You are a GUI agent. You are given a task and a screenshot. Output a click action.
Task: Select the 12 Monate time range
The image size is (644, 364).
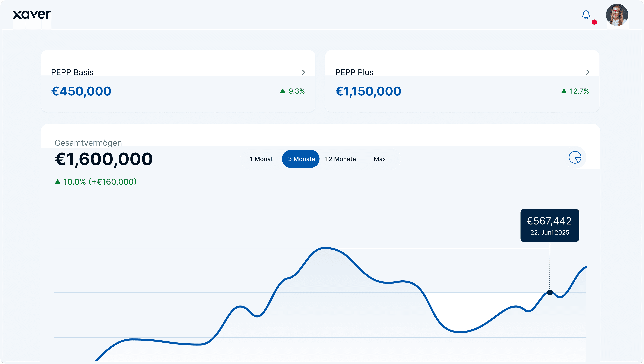point(340,159)
